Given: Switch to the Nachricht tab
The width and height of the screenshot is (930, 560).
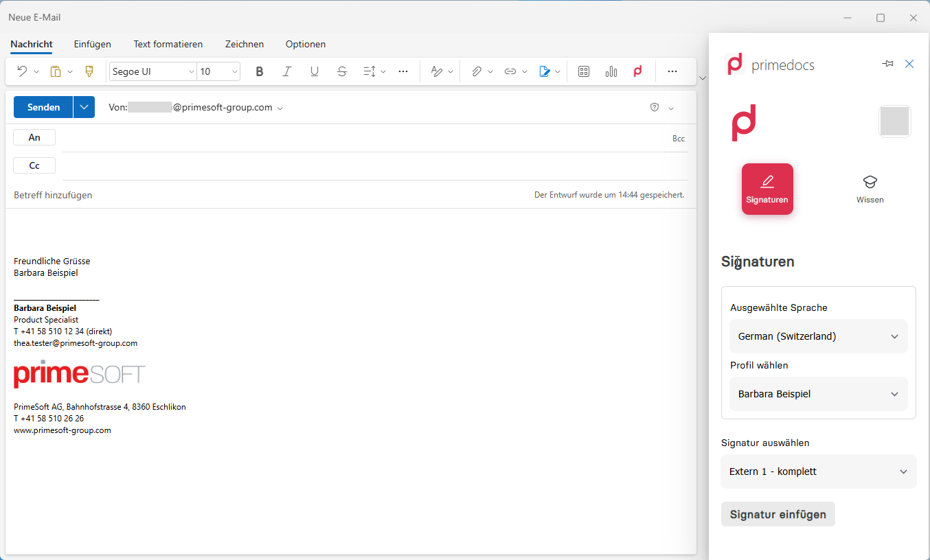Looking at the screenshot, I should pyautogui.click(x=32, y=44).
